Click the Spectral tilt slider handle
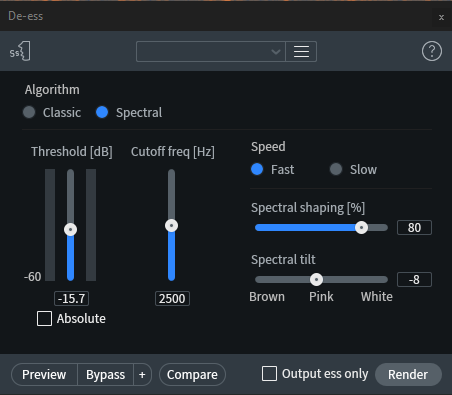452x395 pixels. pyautogui.click(x=316, y=279)
